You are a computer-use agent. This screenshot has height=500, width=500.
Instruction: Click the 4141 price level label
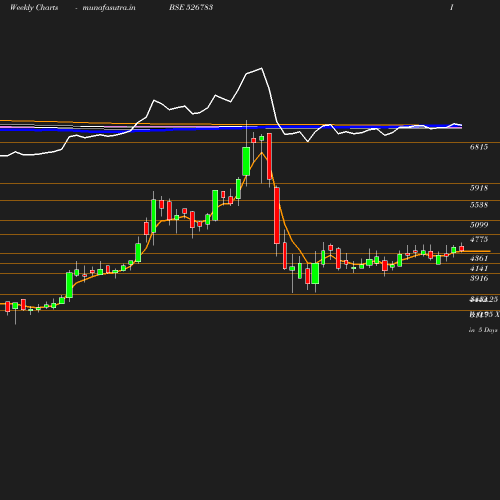[479, 268]
